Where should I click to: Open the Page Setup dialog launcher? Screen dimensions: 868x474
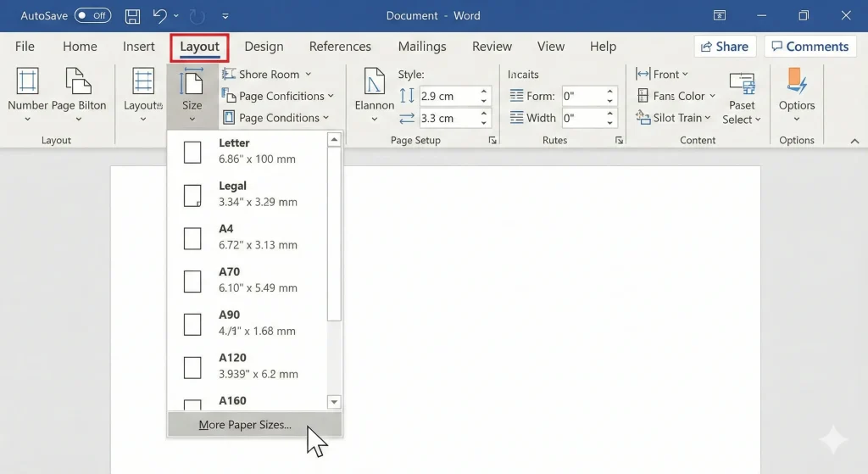pos(492,141)
